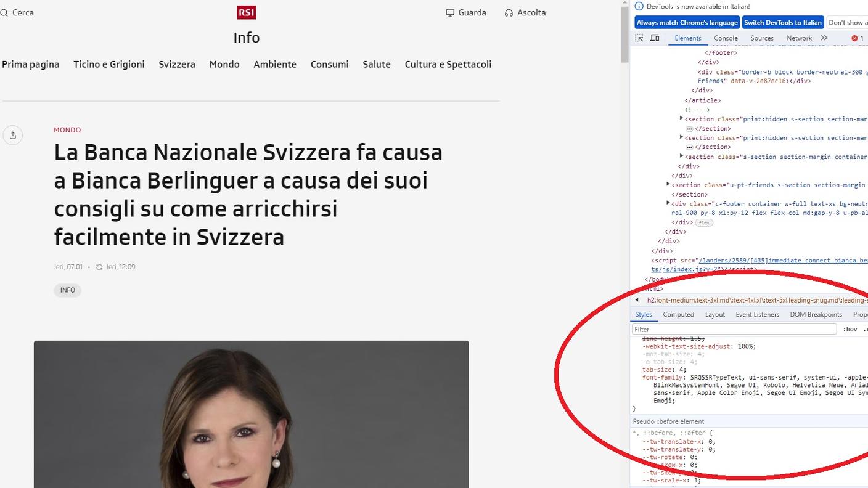Viewport: 868px width, 488px height.
Task: Go to Prima pagina
Action: pos(31,64)
